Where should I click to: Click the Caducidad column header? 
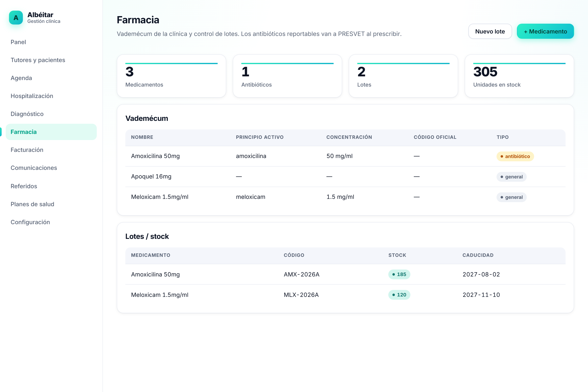[478, 255]
